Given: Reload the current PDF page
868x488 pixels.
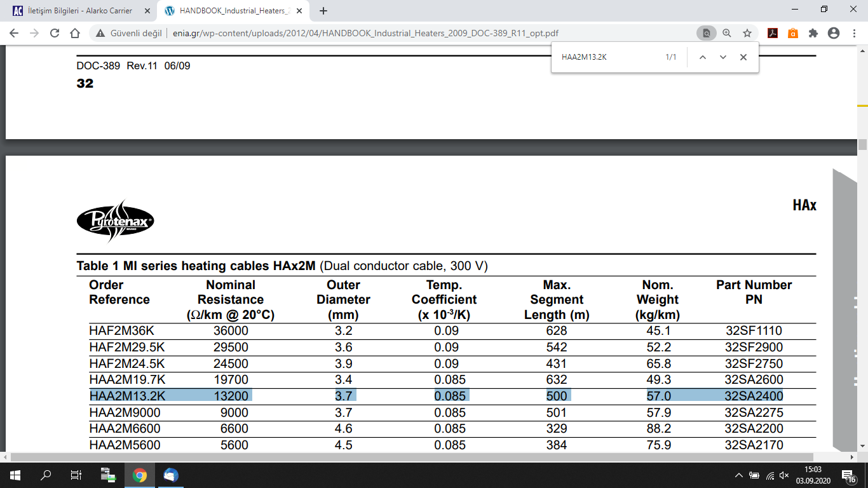Looking at the screenshot, I should click(x=55, y=34).
